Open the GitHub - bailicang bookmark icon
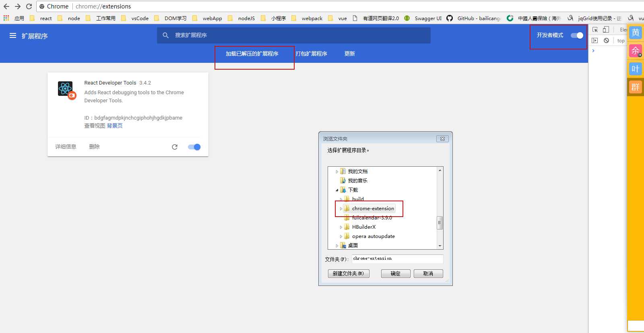The image size is (644, 333). coord(450,18)
